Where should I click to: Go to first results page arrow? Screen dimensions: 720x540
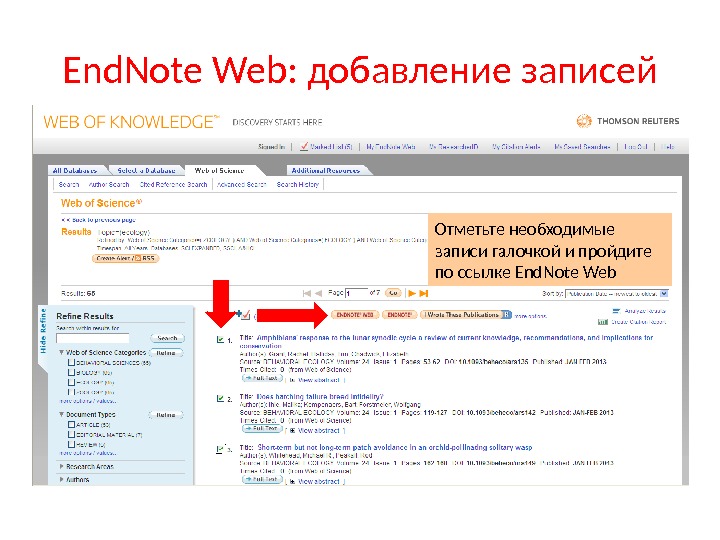(x=307, y=293)
